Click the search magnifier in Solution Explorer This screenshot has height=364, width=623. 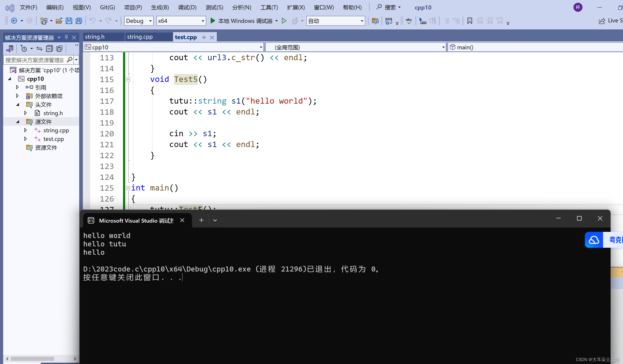[70, 59]
